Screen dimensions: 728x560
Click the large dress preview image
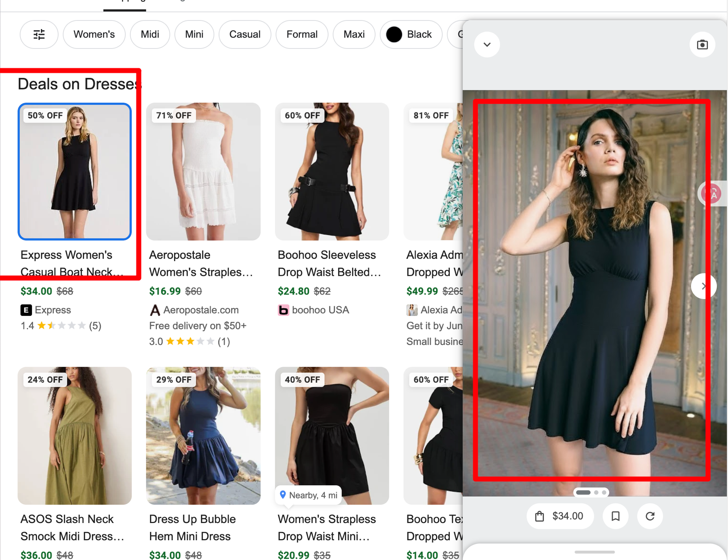click(595, 293)
